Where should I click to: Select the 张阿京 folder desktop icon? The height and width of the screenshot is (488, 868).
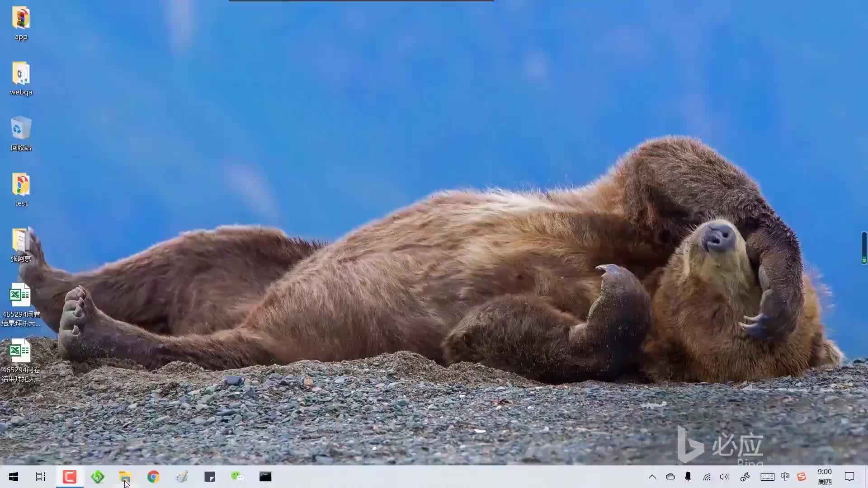(21, 245)
